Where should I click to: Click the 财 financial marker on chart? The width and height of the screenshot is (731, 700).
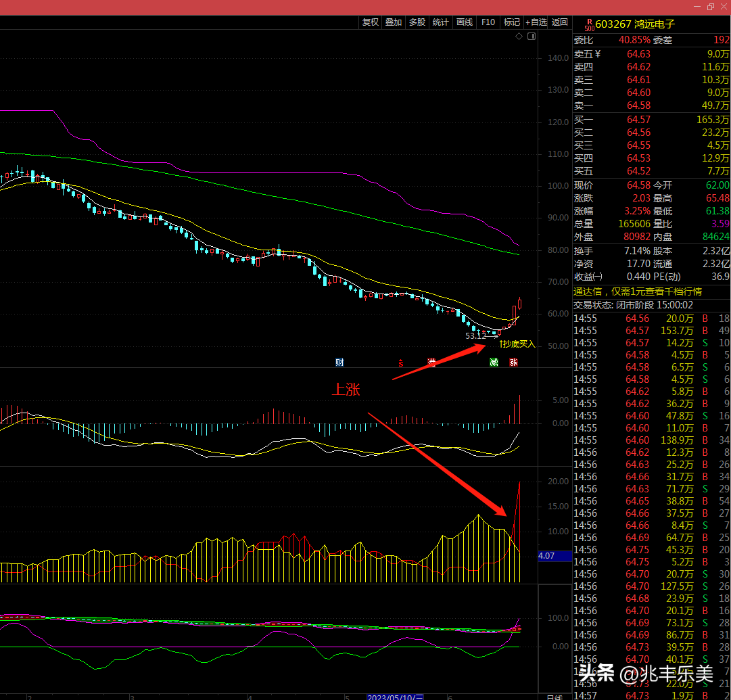[339, 363]
